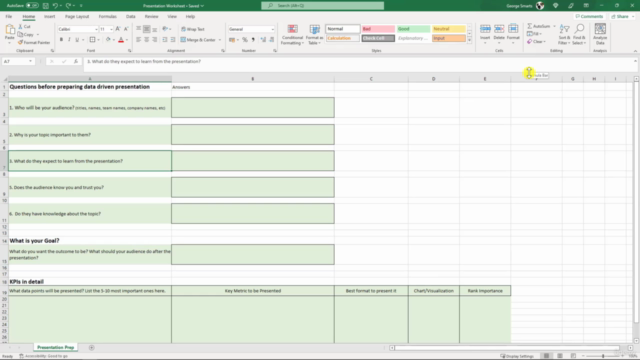Expand the AutoSum dropdown arrow
This screenshot has width=640, height=360.
point(554,26)
